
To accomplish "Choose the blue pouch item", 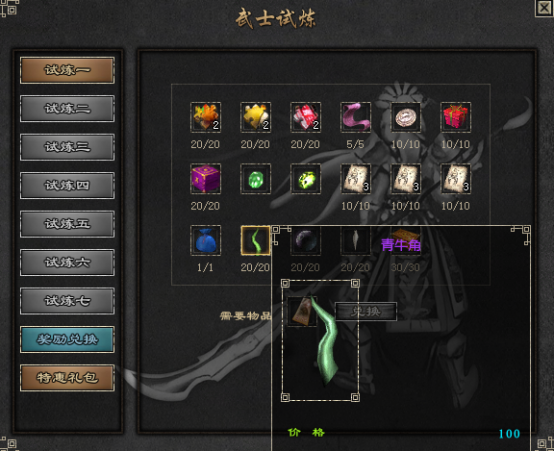I will (x=205, y=240).
